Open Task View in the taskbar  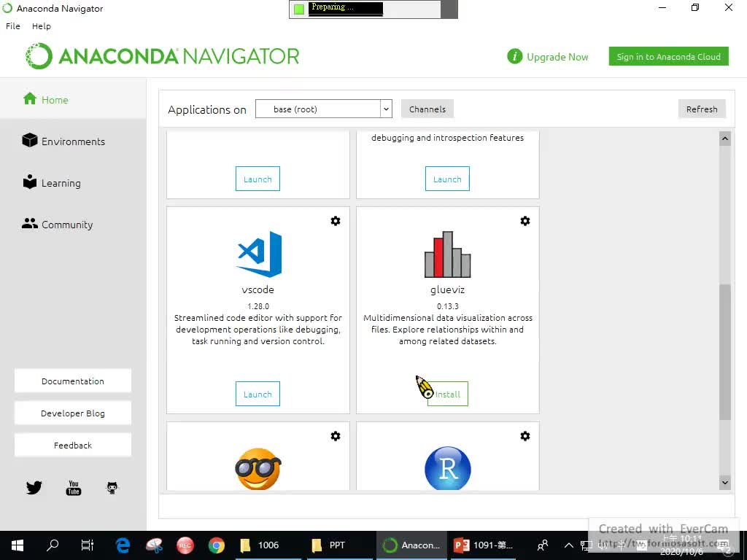[x=88, y=545]
